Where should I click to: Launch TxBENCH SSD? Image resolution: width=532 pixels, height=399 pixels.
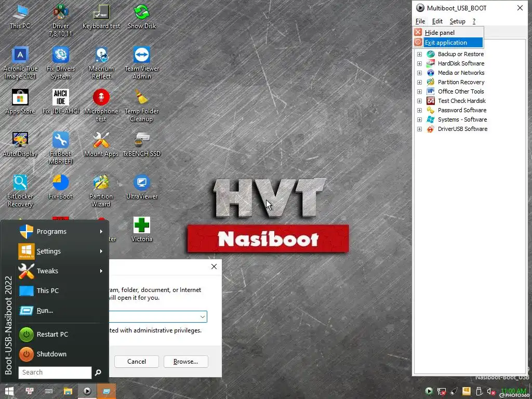141,144
